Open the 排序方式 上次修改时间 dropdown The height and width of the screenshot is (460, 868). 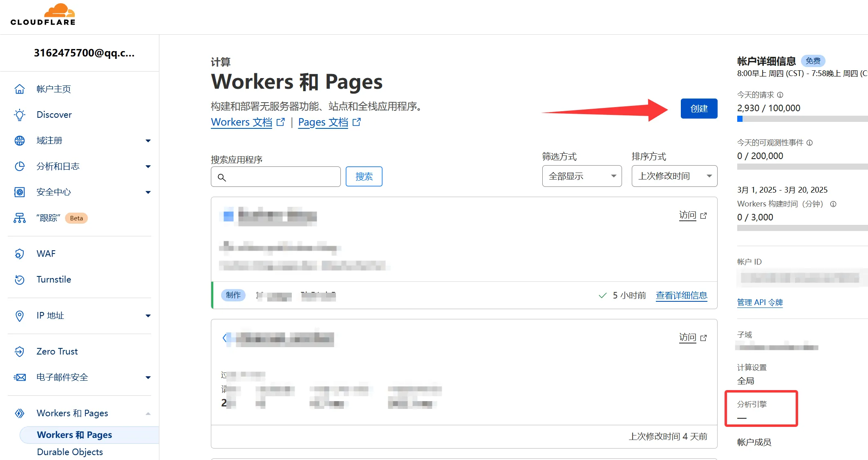[674, 176]
